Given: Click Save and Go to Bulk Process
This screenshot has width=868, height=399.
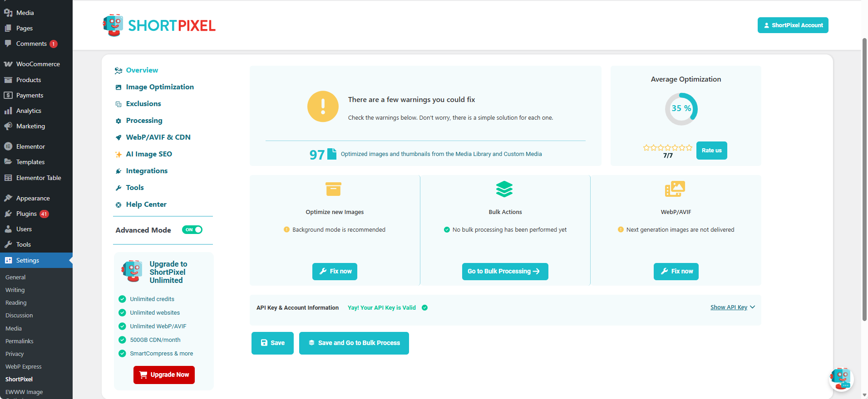Looking at the screenshot, I should click(354, 343).
